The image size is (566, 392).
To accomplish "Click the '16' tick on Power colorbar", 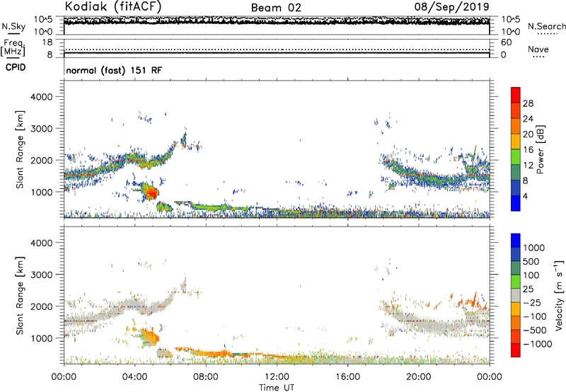I will coord(528,150).
